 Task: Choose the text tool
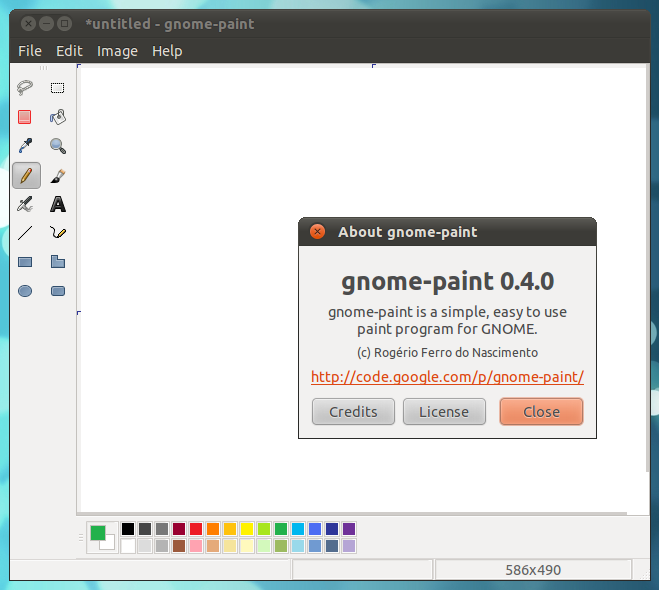[58, 204]
